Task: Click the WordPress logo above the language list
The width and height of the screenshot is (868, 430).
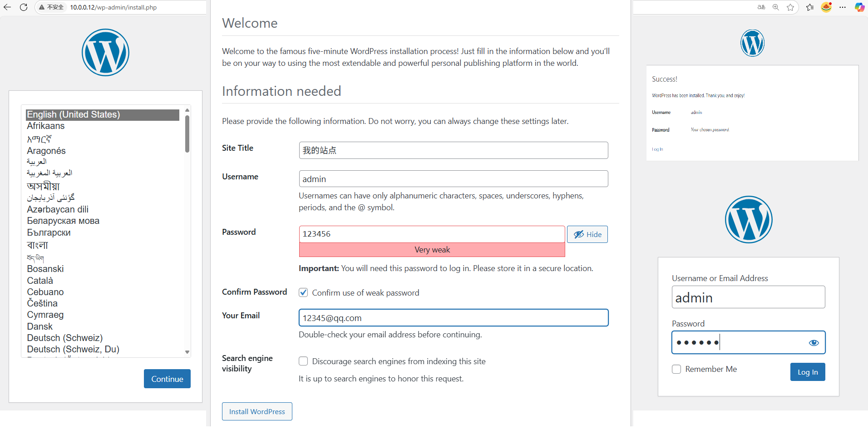Action: 105,52
